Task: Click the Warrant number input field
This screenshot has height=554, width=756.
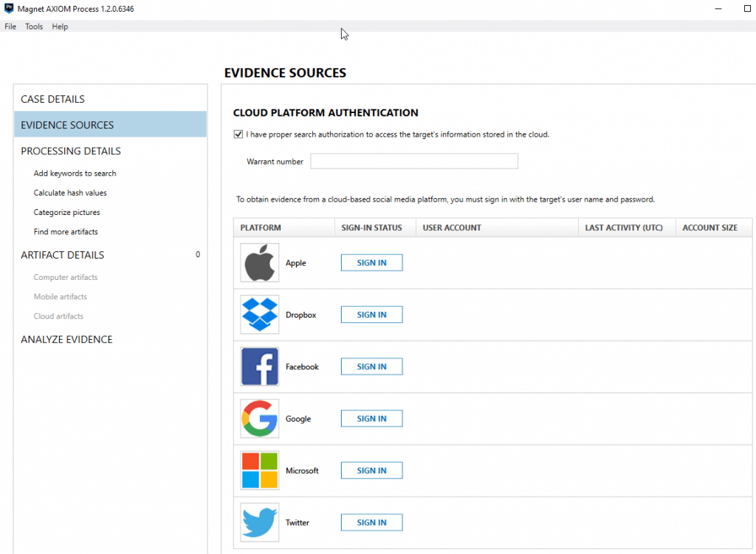Action: click(x=414, y=161)
